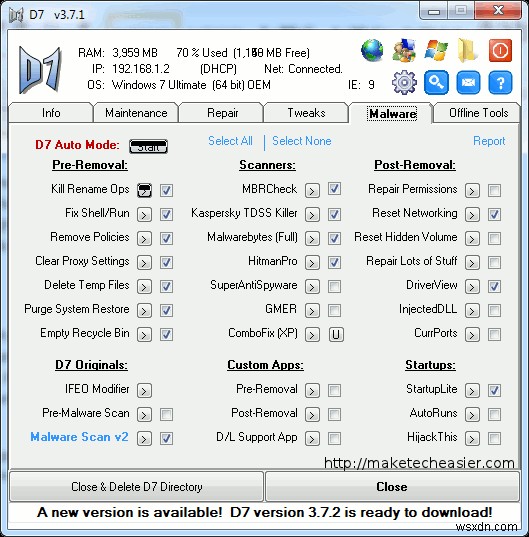Click the globe internet icon
Screen dimensions: 529x537
[372, 51]
